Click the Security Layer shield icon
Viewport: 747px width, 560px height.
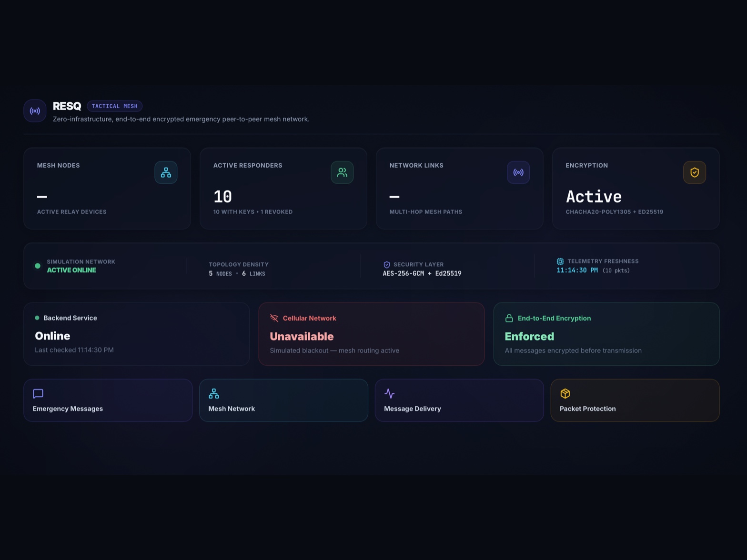point(387,265)
